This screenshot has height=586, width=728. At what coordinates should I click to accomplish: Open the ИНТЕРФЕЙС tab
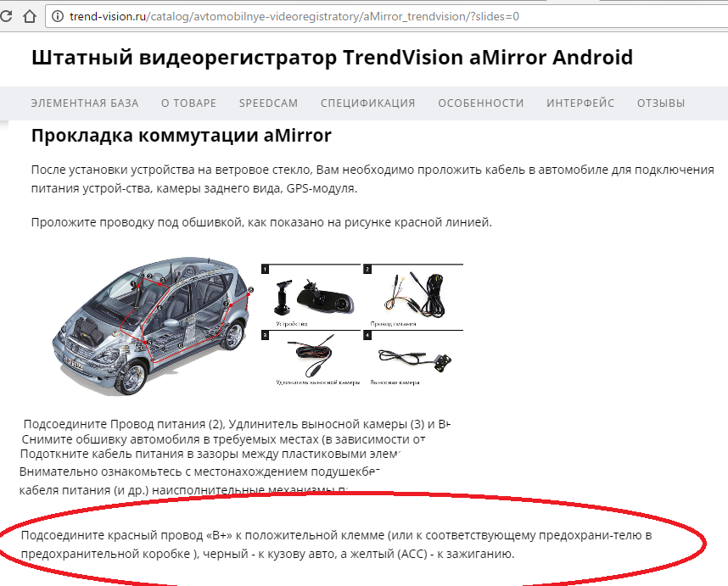580,103
